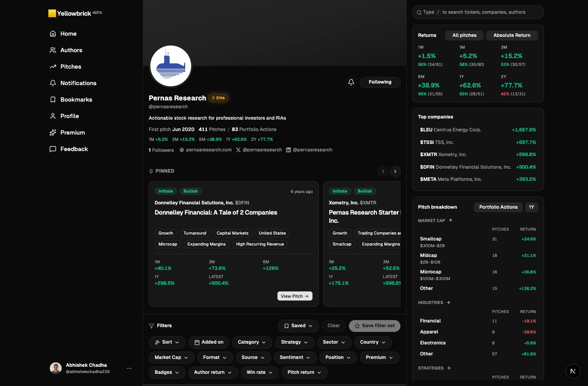Open the Sort dropdown
This screenshot has width=588, height=386.
pos(167,342)
